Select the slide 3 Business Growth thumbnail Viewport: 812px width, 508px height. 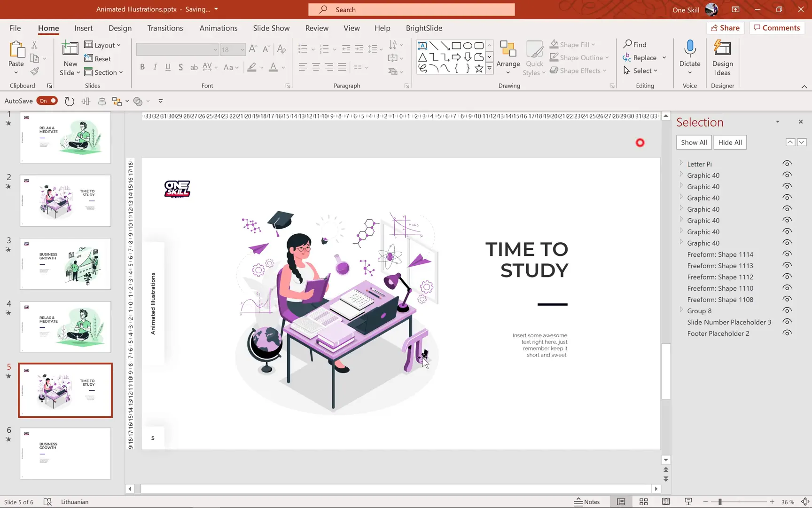click(x=65, y=264)
